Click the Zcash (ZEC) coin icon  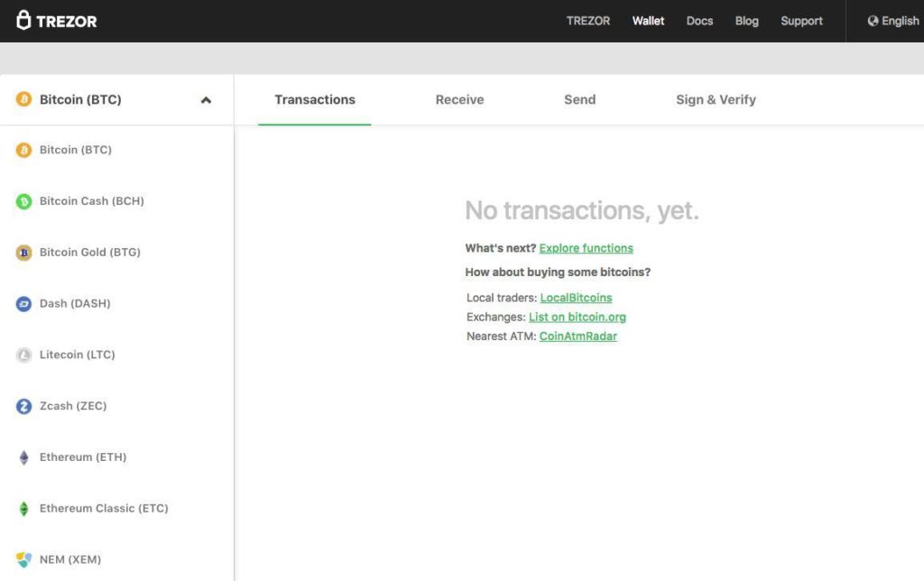point(23,406)
